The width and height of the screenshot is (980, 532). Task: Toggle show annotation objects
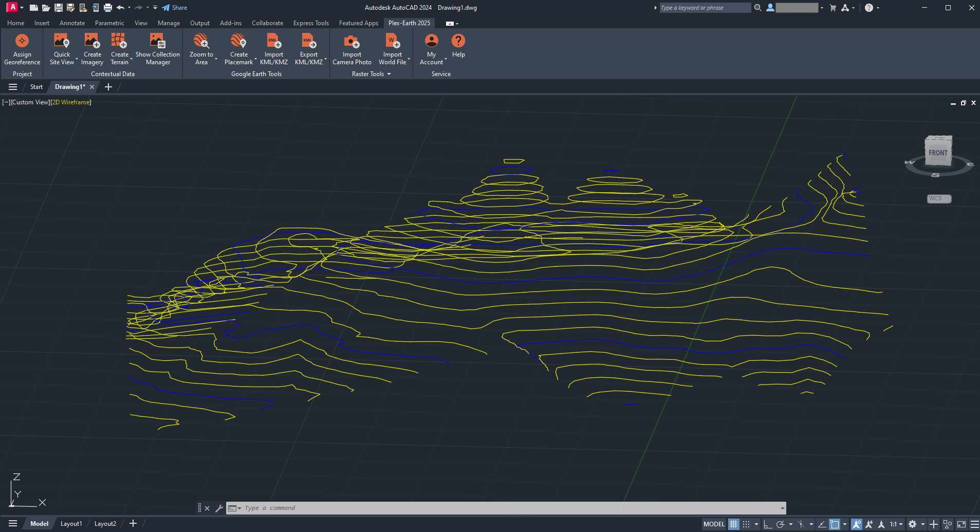(x=856, y=524)
